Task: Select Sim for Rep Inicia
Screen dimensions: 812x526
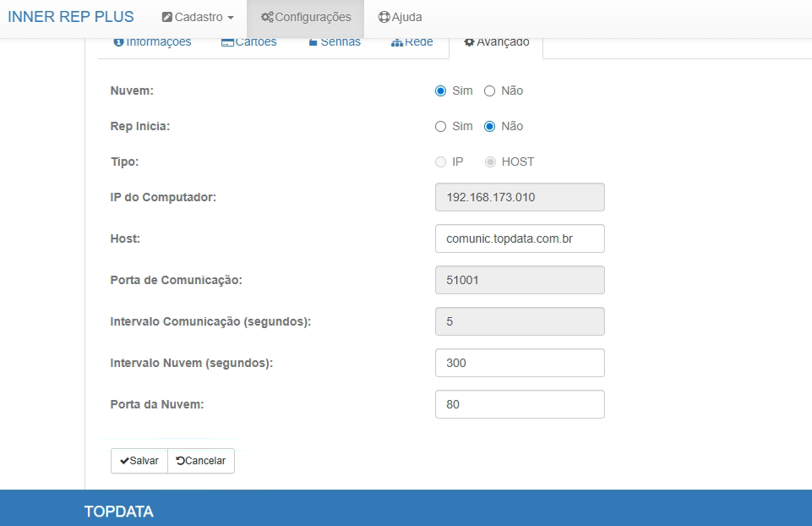Action: click(440, 126)
